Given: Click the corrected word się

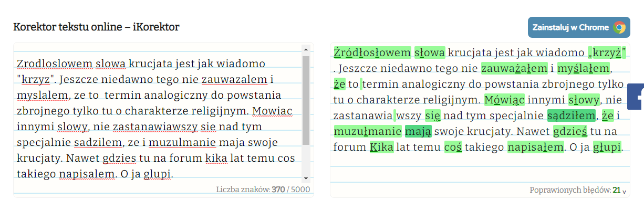Looking at the screenshot, I should (432, 115).
